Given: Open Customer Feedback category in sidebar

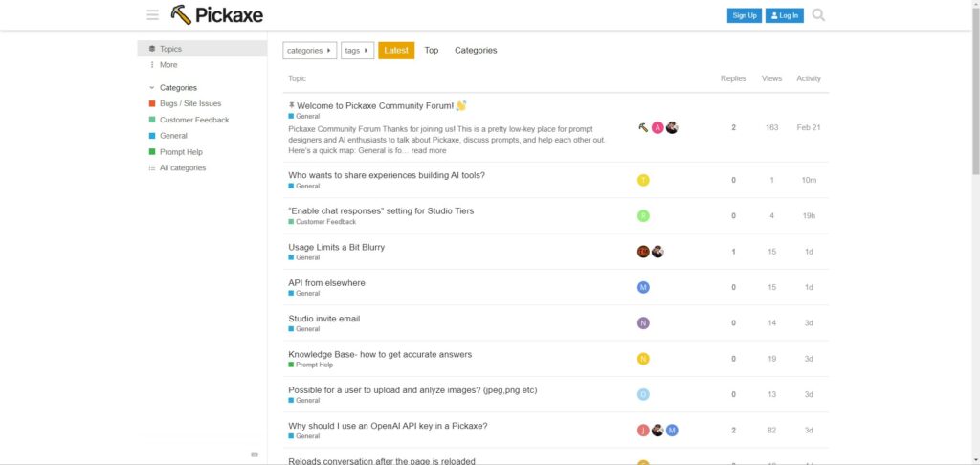Looking at the screenshot, I should pos(202,120).
